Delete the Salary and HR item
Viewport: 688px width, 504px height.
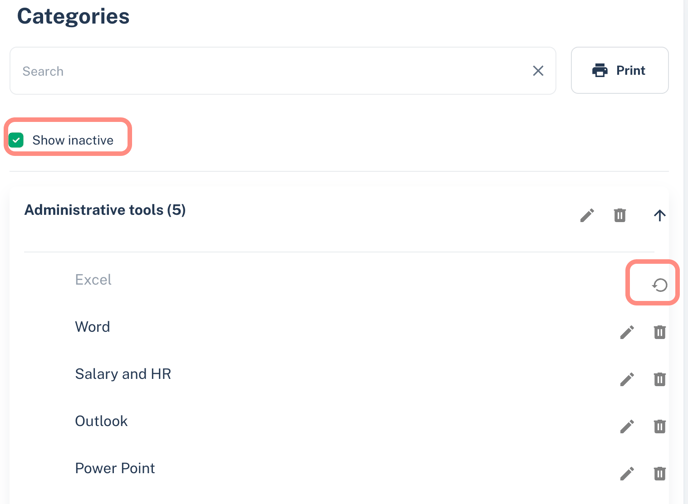[659, 379]
